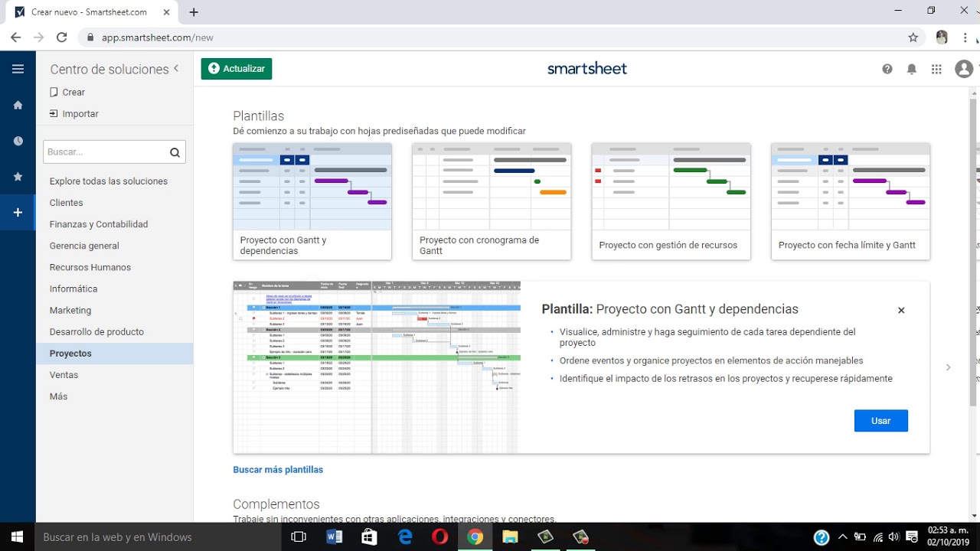Image resolution: width=980 pixels, height=551 pixels.
Task: Select Explore todas las soluciones
Action: pyautogui.click(x=109, y=181)
